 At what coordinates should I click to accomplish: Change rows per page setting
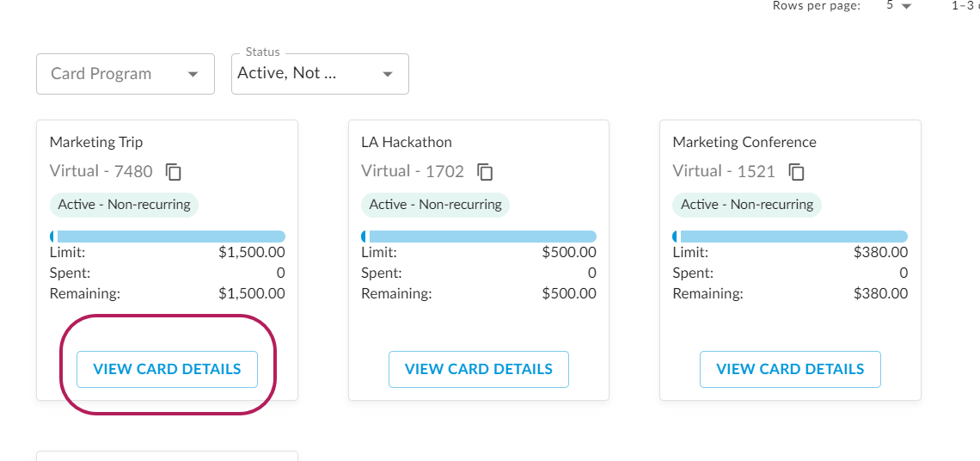[x=898, y=6]
